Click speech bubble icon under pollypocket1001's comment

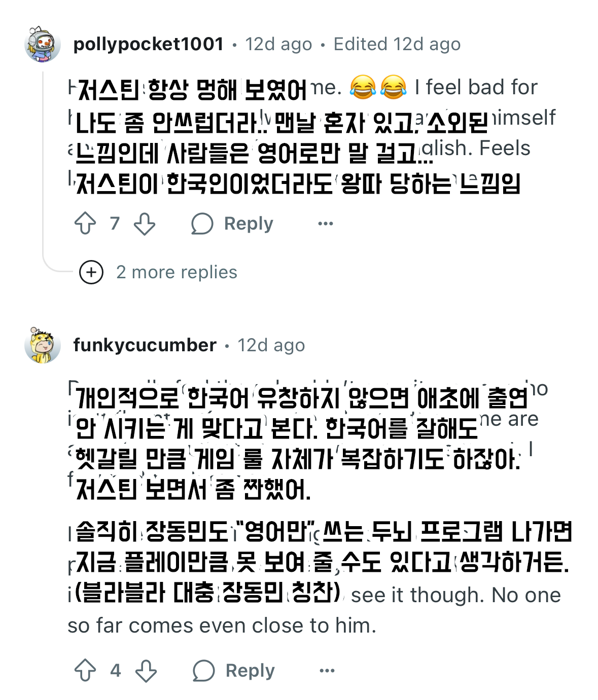pos(202,224)
